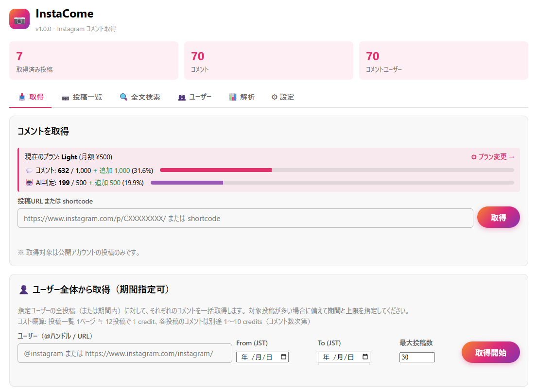Viewport: 537px width, 392px height.
Task: Open the 投稿一覧 tab
Action: tap(82, 97)
